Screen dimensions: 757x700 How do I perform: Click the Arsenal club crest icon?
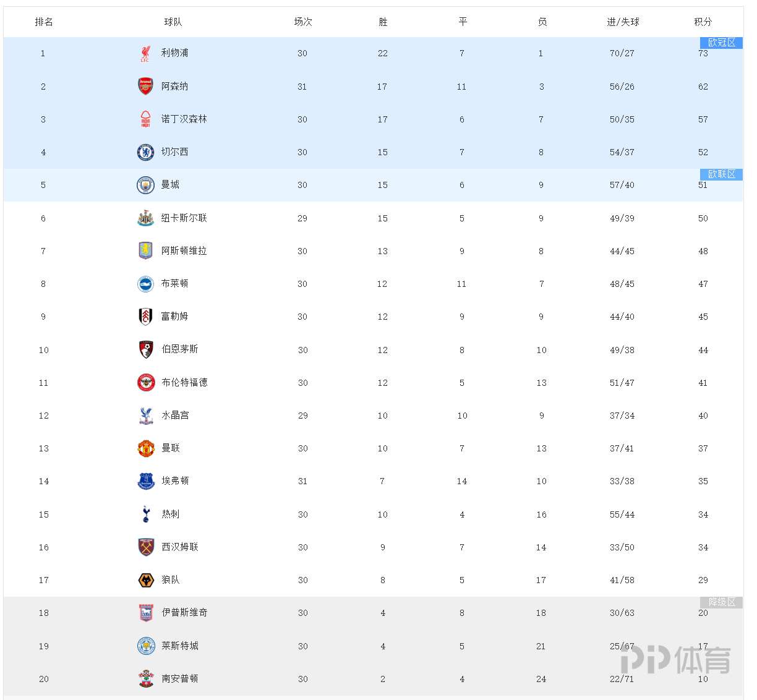coord(145,86)
